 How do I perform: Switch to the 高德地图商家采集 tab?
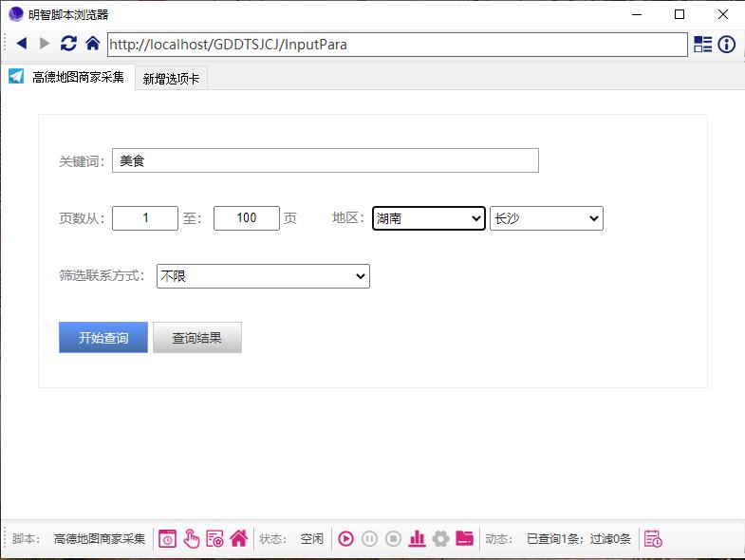tap(67, 78)
